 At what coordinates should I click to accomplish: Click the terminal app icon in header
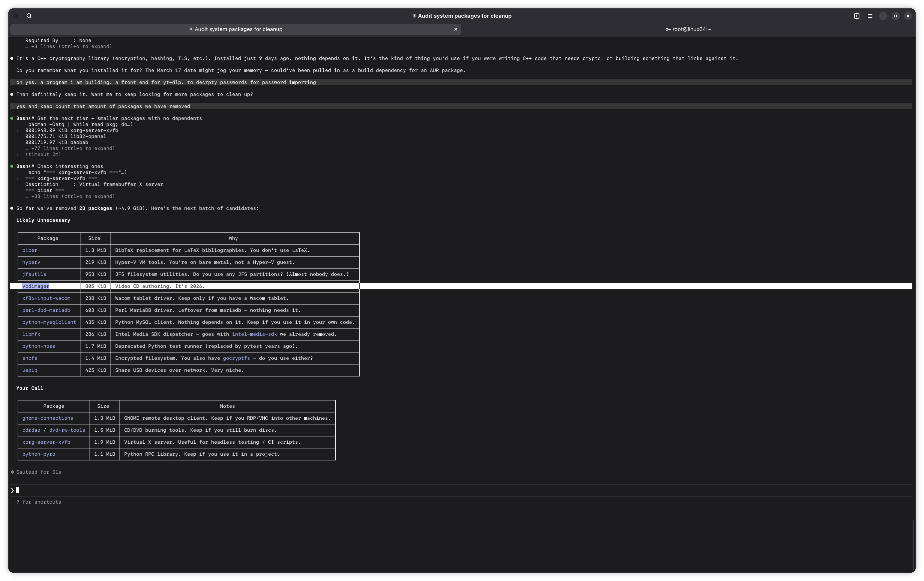[x=16, y=16]
